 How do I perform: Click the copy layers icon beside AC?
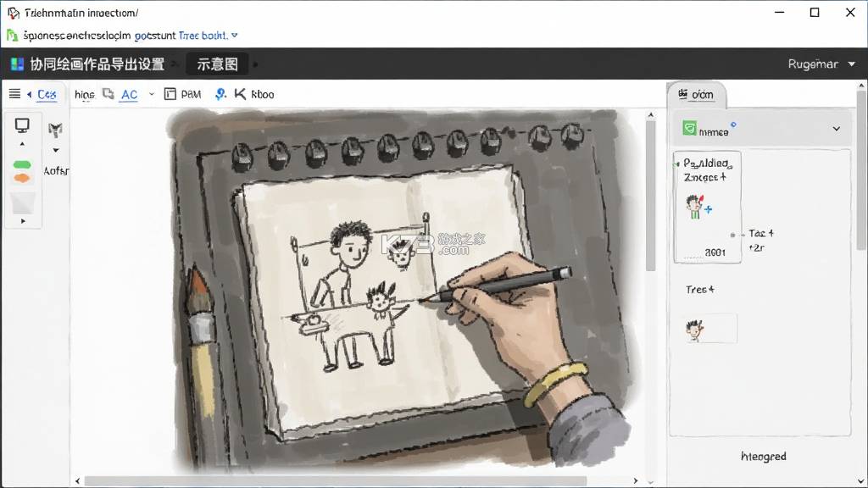[108, 94]
